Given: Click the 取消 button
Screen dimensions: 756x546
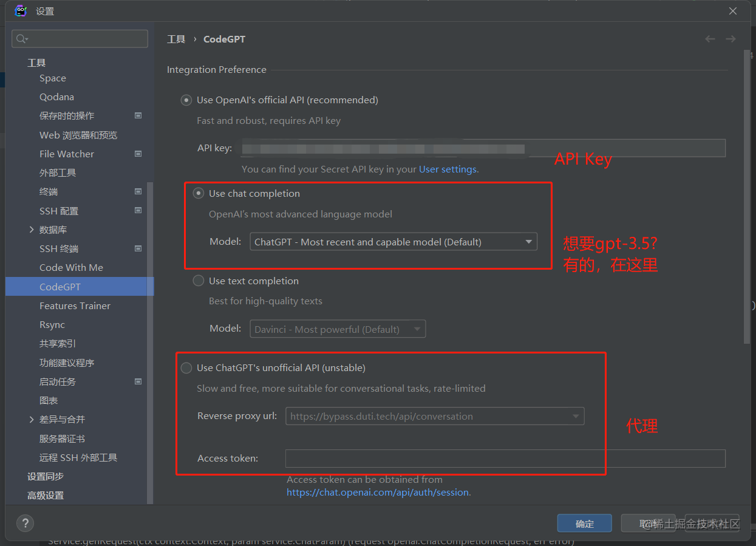Looking at the screenshot, I should point(649,524).
